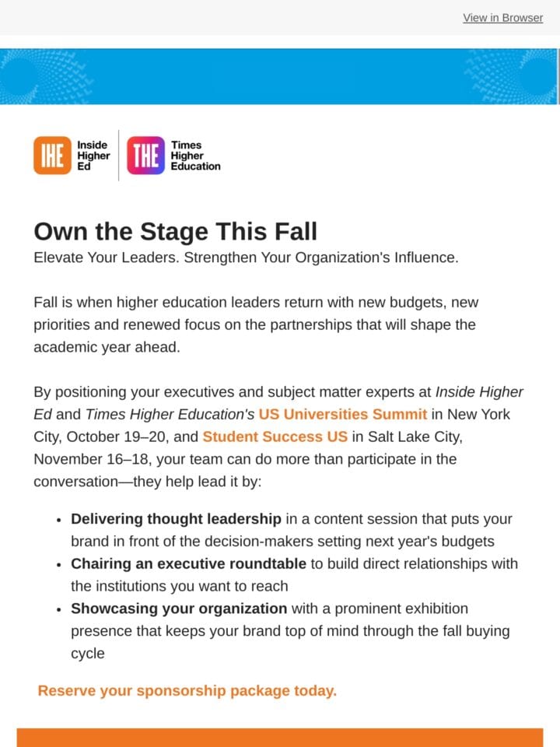
Task: Open the View in Browser link
Action: pos(503,18)
